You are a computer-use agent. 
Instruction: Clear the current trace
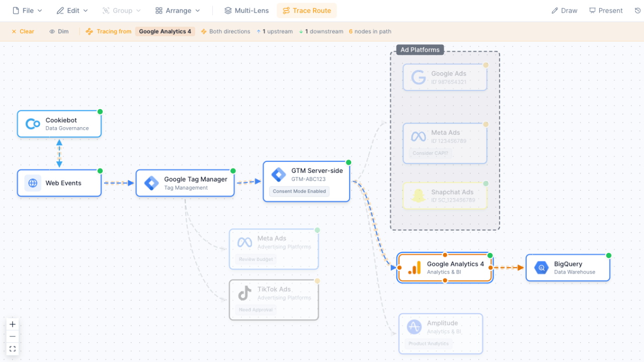23,31
